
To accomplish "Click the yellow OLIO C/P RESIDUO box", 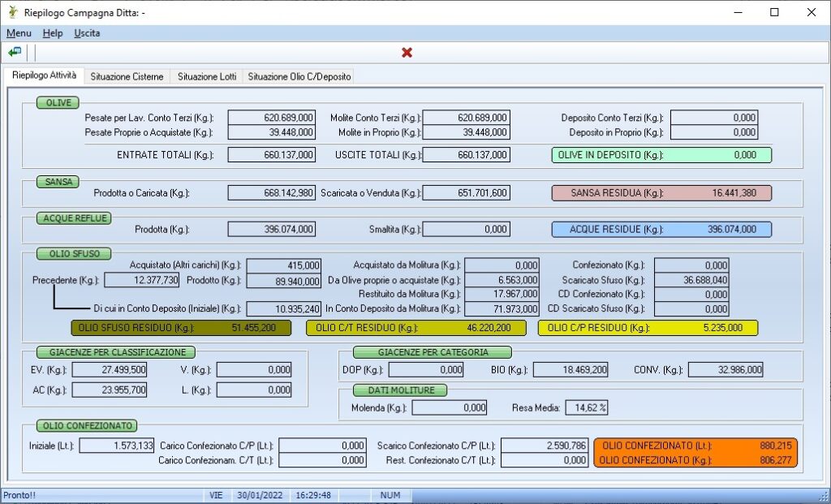I will pyautogui.click(x=648, y=328).
